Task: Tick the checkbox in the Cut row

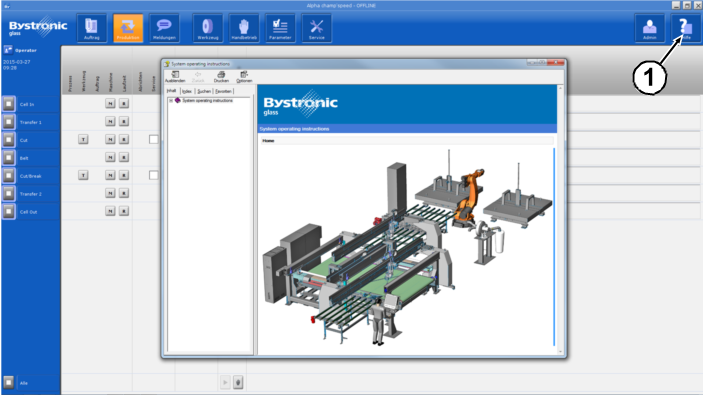Action: click(154, 139)
